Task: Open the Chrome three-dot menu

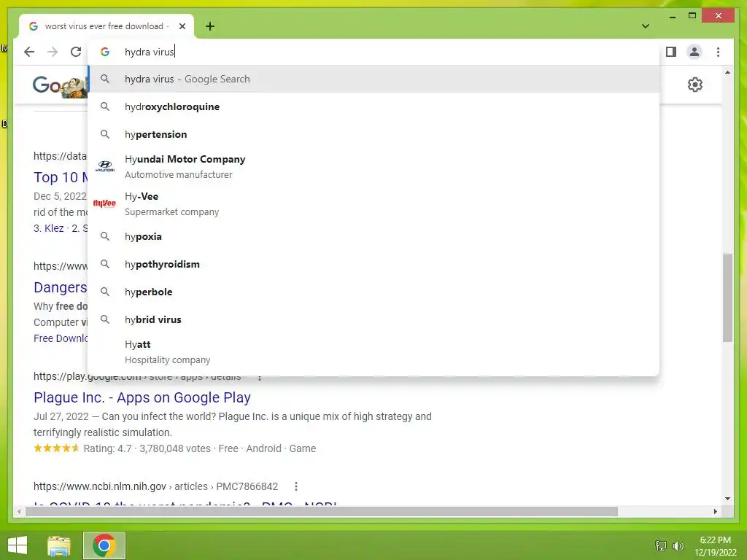Action: (718, 52)
